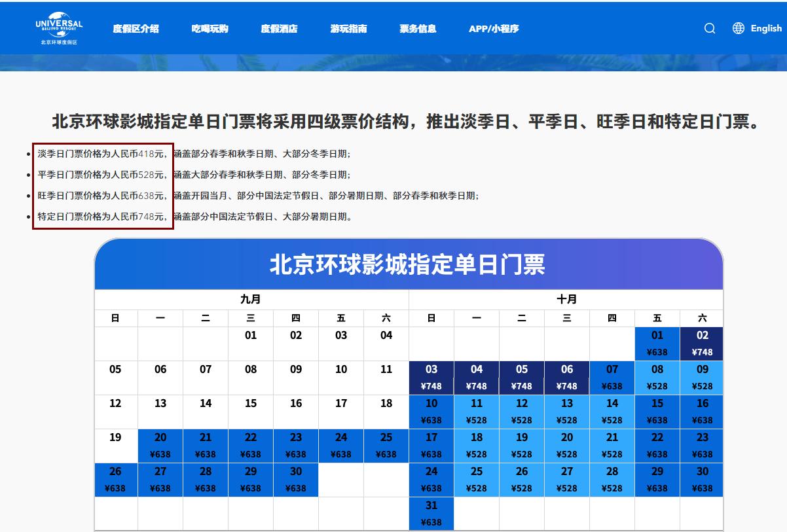
Task: Open the 游玩指南 navigation menu
Action: pyautogui.click(x=348, y=28)
